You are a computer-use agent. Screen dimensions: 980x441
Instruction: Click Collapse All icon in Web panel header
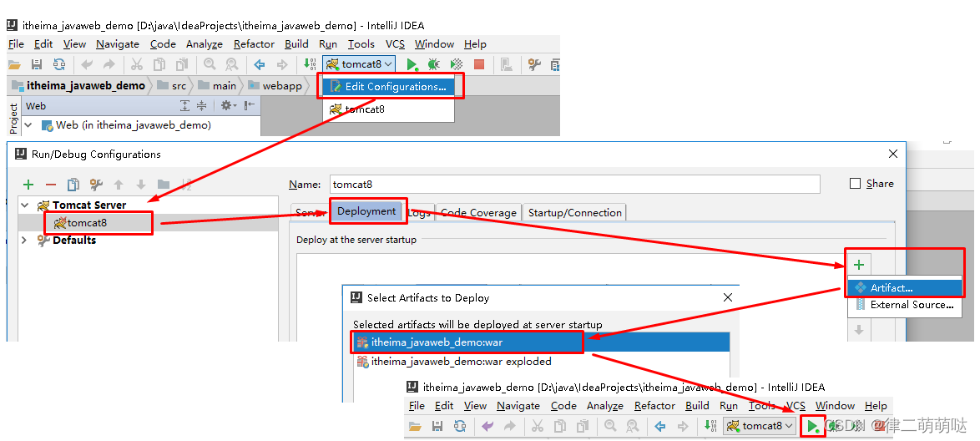[x=202, y=106]
